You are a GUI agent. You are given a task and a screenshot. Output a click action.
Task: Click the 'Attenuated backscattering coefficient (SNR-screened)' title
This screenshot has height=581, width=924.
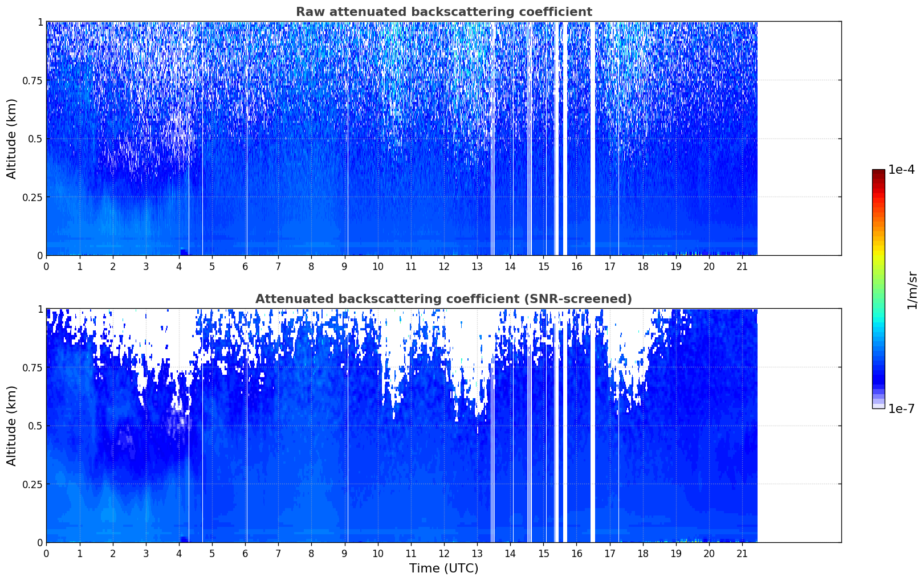click(x=443, y=299)
